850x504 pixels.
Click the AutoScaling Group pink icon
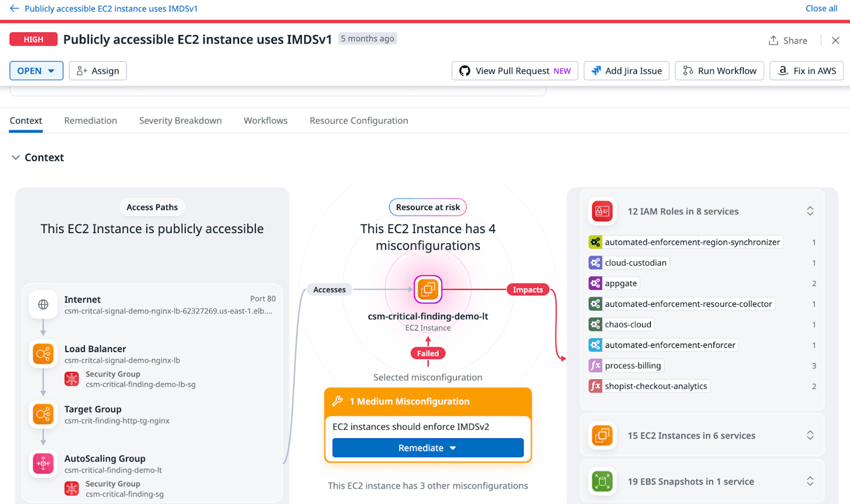tap(43, 464)
